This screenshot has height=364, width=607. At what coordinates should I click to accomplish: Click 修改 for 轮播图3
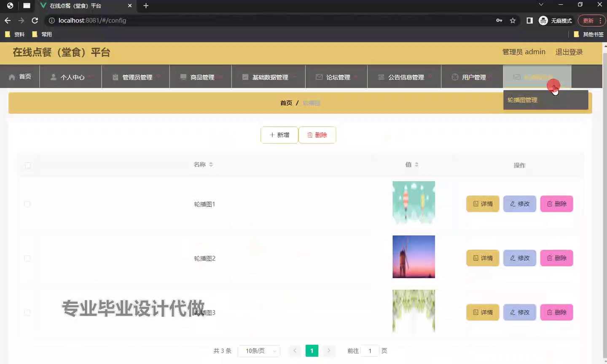[x=520, y=312]
